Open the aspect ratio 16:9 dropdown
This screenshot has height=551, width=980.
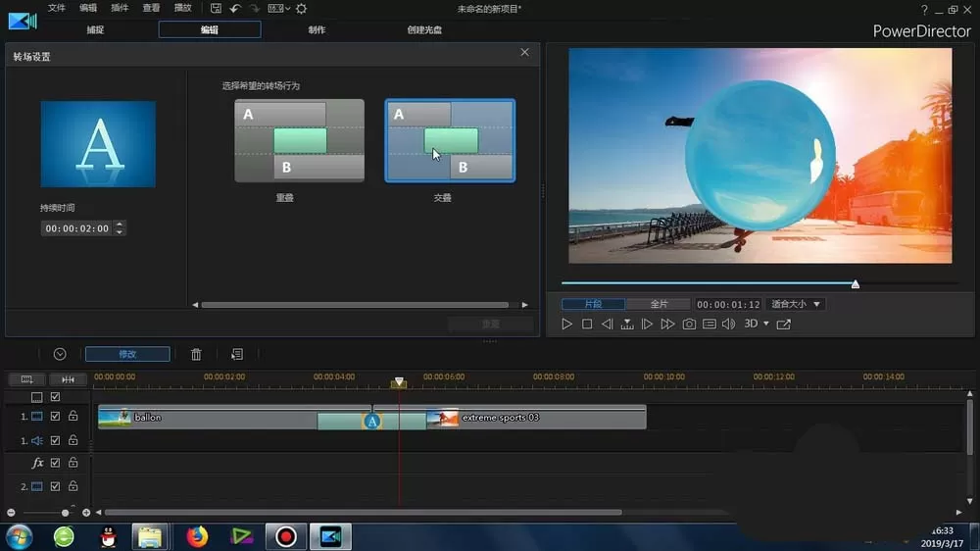(278, 9)
